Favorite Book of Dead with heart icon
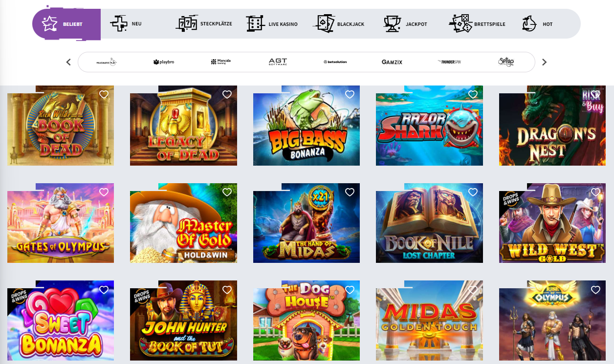The height and width of the screenshot is (364, 614). point(104,94)
